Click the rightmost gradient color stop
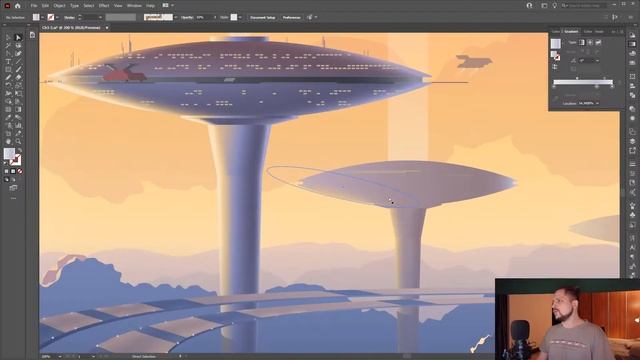This screenshot has height=360, width=640. pyautogui.click(x=611, y=87)
